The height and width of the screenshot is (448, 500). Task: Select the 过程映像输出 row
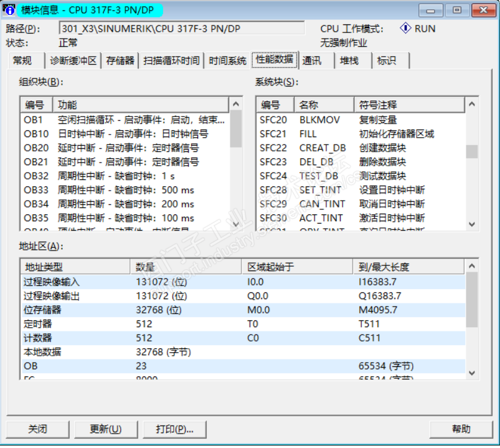click(243, 296)
